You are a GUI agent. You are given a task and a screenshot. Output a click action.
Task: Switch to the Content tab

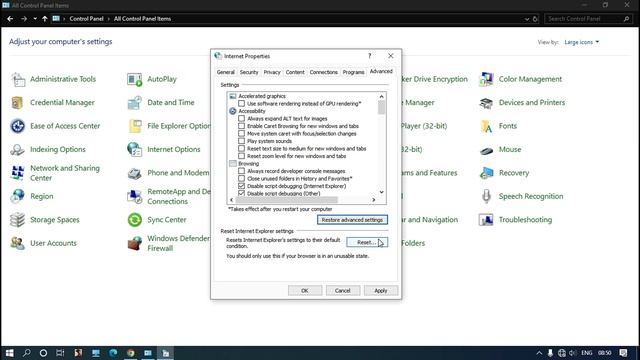(295, 72)
